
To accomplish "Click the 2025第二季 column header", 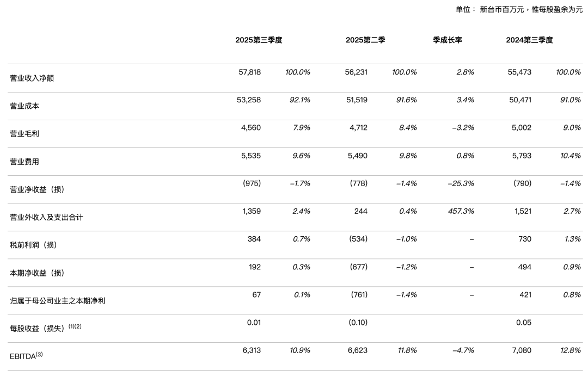I will (x=365, y=40).
